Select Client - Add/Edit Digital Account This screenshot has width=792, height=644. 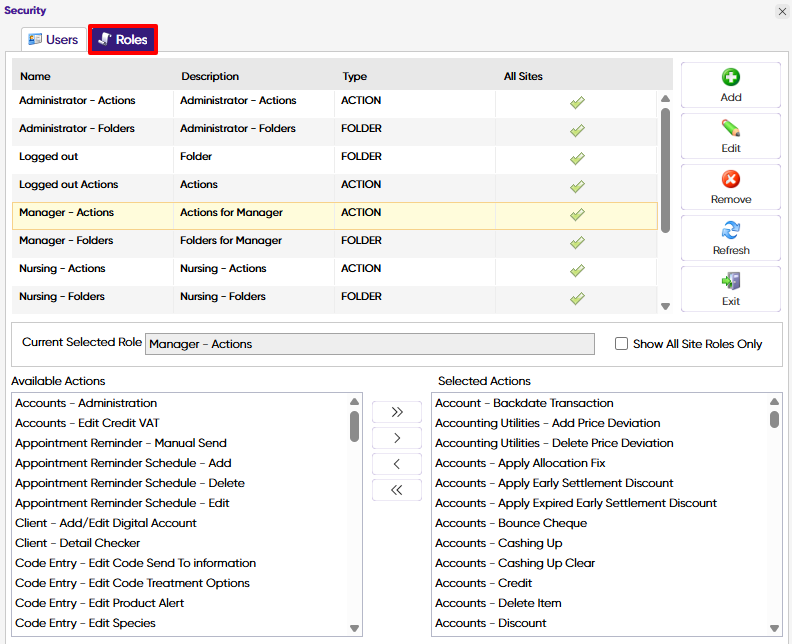pyautogui.click(x=106, y=523)
